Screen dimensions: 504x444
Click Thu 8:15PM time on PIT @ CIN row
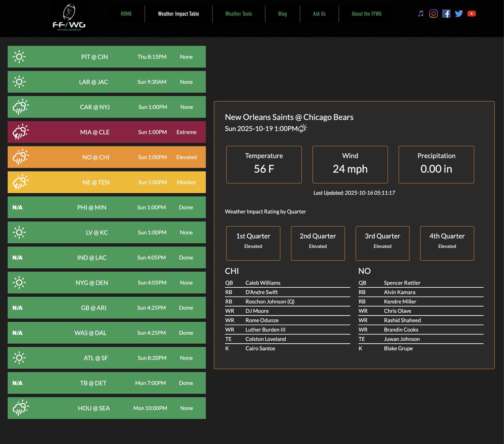click(x=152, y=57)
